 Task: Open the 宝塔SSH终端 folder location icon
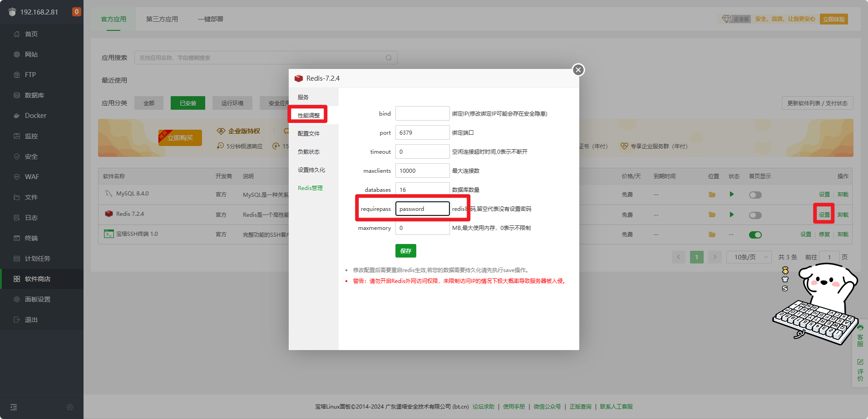coord(712,234)
